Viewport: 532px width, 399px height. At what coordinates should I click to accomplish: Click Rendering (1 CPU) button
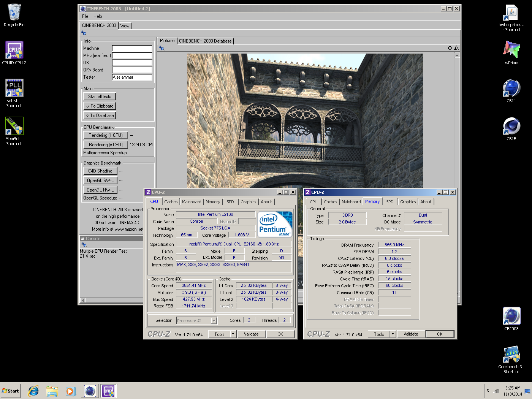(x=106, y=135)
